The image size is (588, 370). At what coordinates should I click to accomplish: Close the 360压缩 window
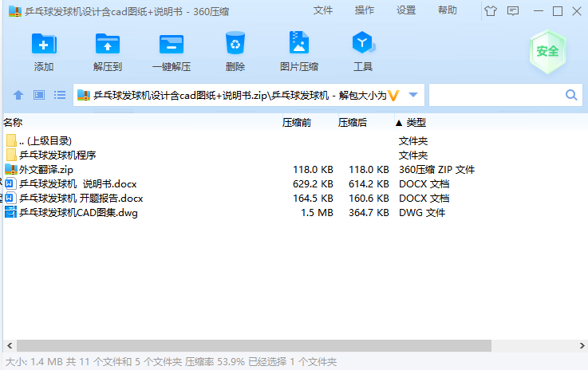(x=577, y=11)
